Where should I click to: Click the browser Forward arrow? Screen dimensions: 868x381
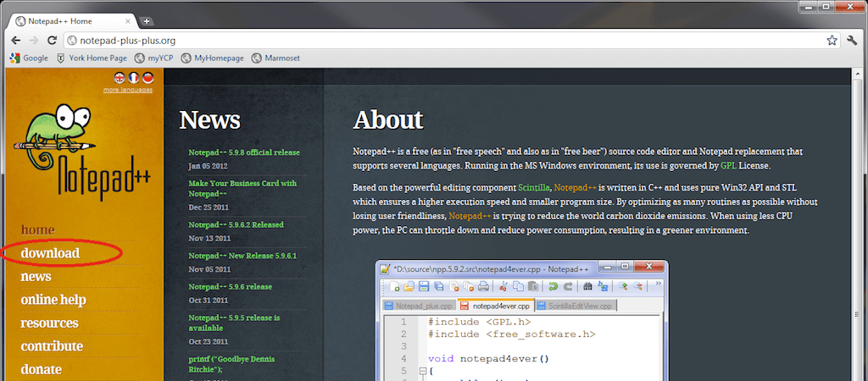[x=34, y=41]
